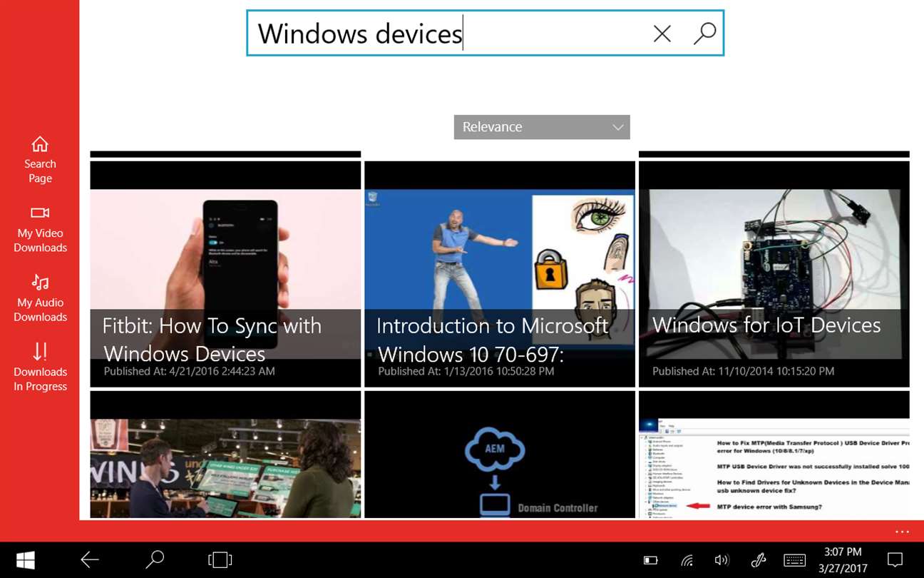Click the magnifier icon in search box
The image size is (924, 578).
pyautogui.click(x=704, y=33)
